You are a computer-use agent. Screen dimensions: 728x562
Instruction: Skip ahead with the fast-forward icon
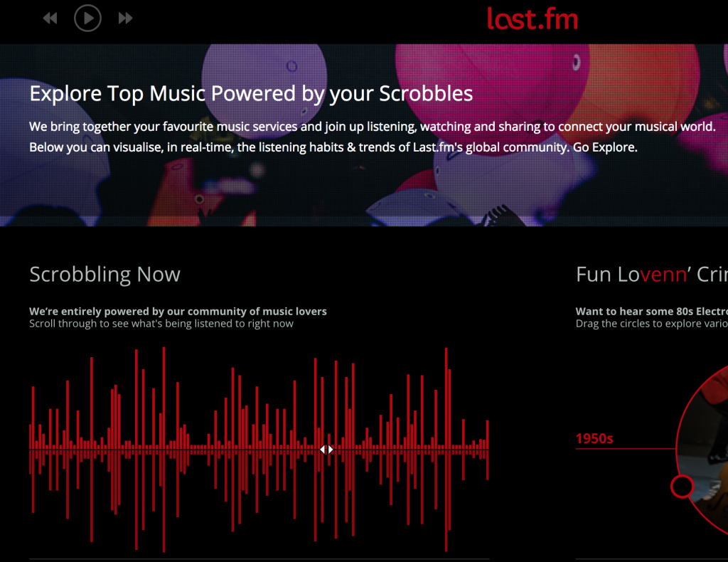click(125, 18)
